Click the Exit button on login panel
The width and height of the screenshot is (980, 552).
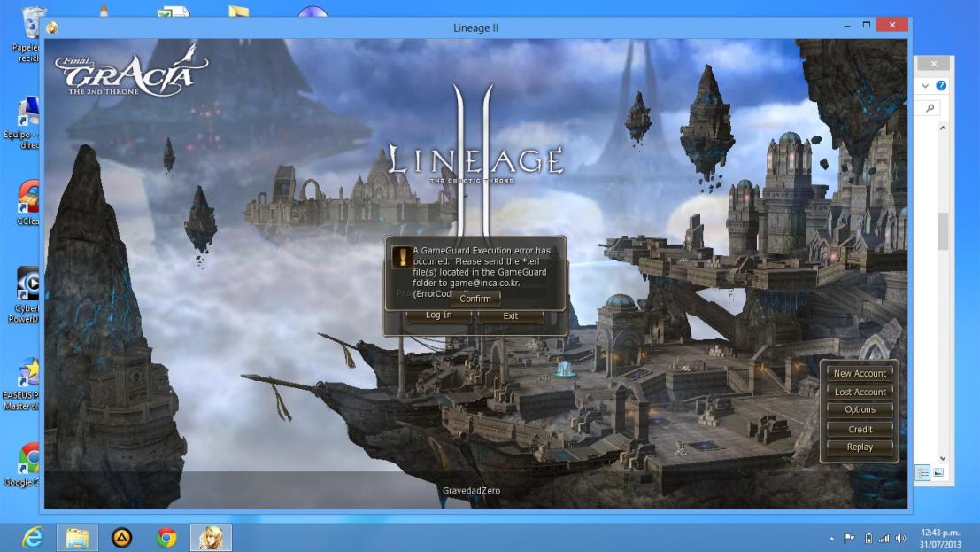coord(511,316)
